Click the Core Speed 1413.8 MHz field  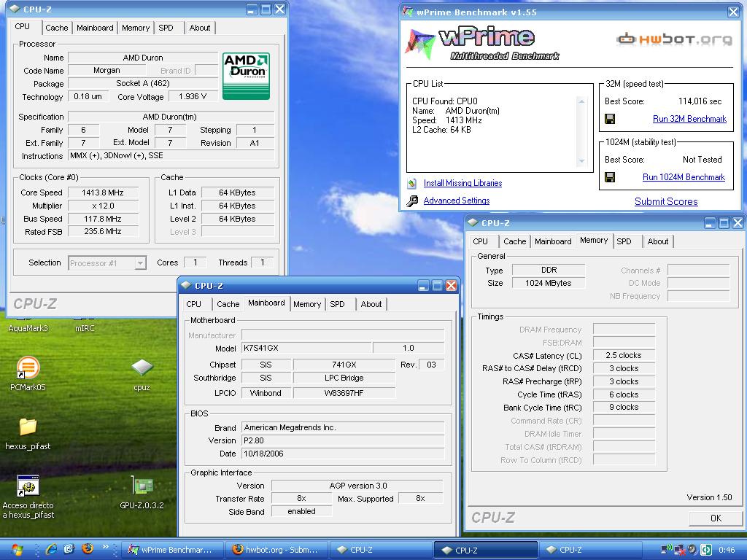(103, 192)
